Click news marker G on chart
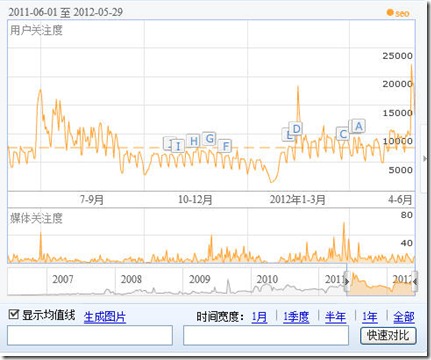 (209, 138)
